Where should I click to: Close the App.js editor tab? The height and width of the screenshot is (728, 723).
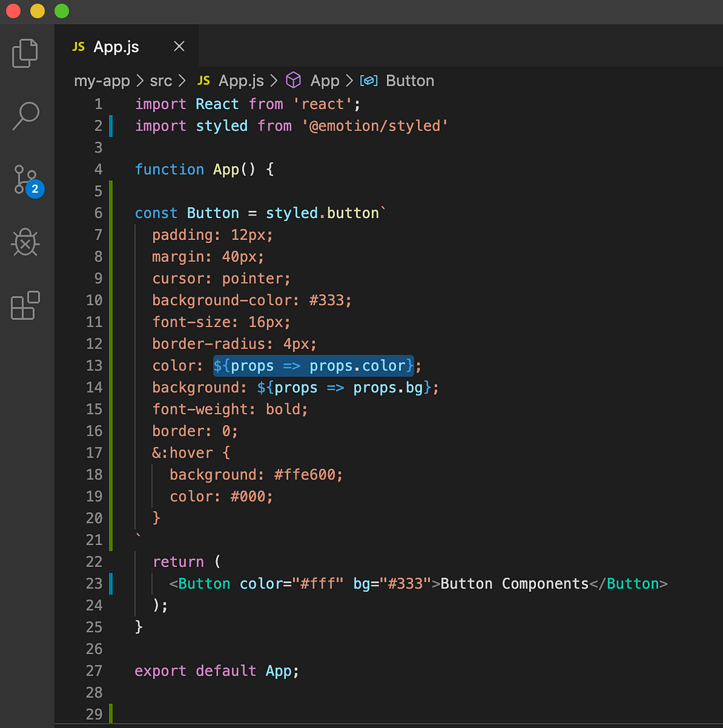[x=179, y=47]
